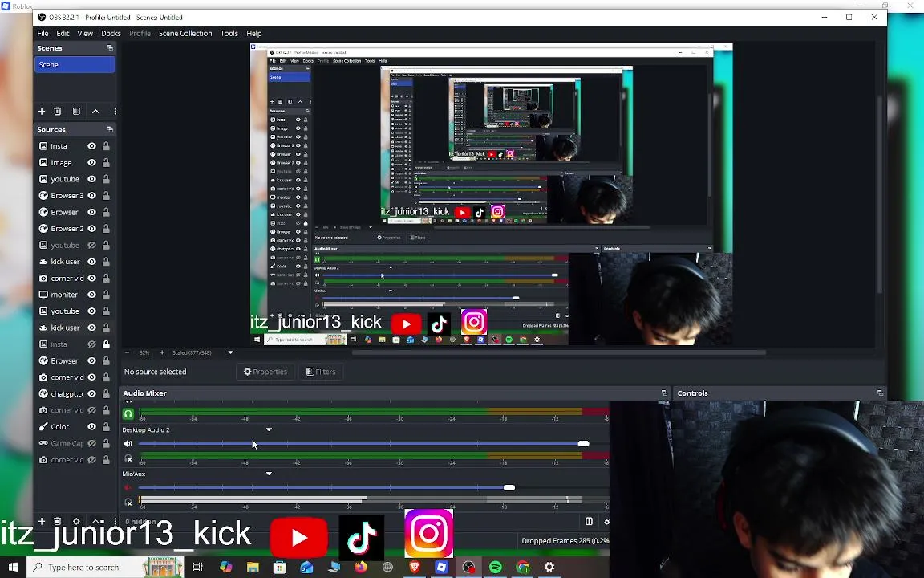
Task: Open the File menu
Action: pos(43,33)
